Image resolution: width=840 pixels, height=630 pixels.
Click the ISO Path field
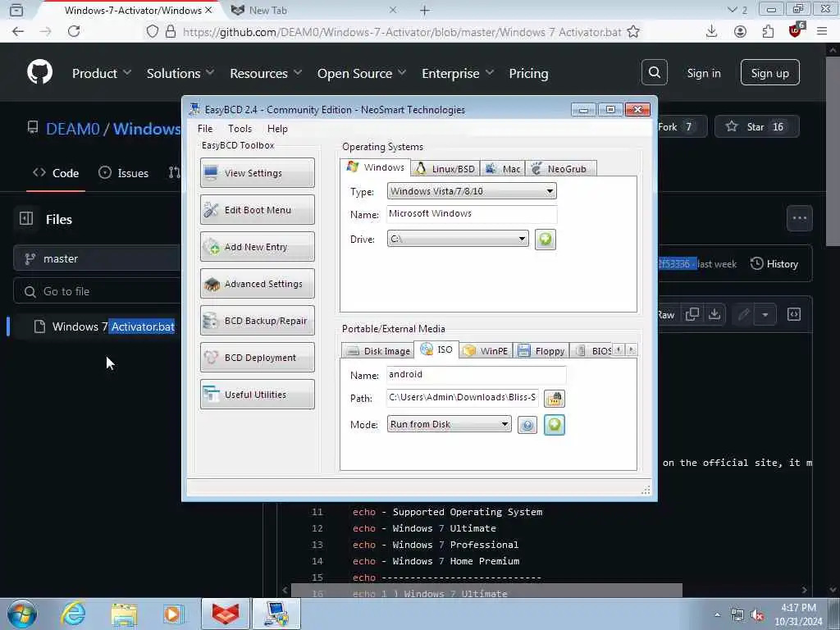tap(463, 398)
